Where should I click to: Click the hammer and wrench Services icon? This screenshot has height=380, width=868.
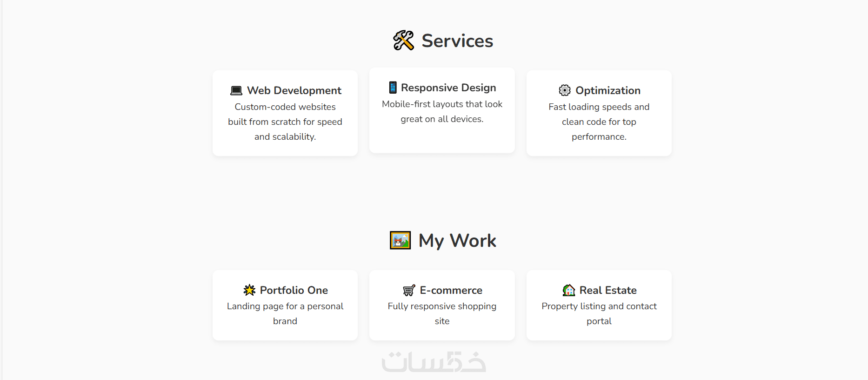pyautogui.click(x=403, y=41)
